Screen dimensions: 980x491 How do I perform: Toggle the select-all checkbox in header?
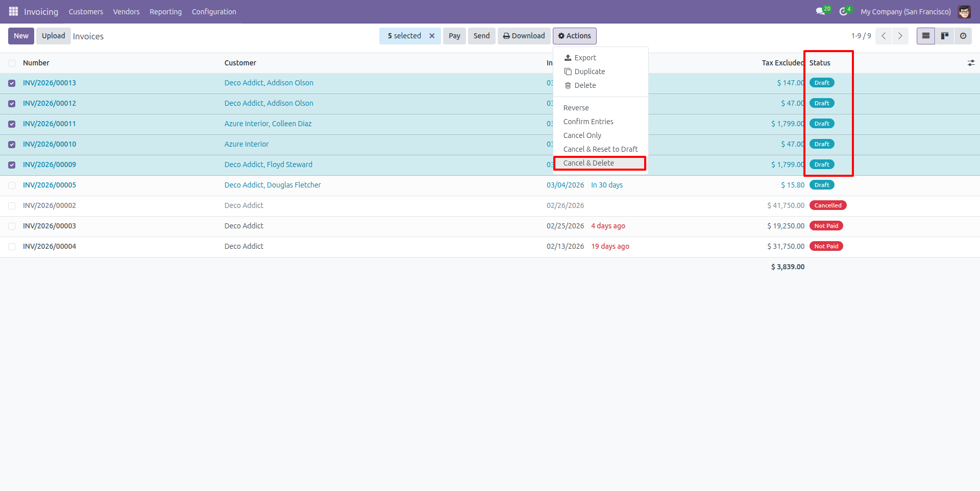(12, 63)
